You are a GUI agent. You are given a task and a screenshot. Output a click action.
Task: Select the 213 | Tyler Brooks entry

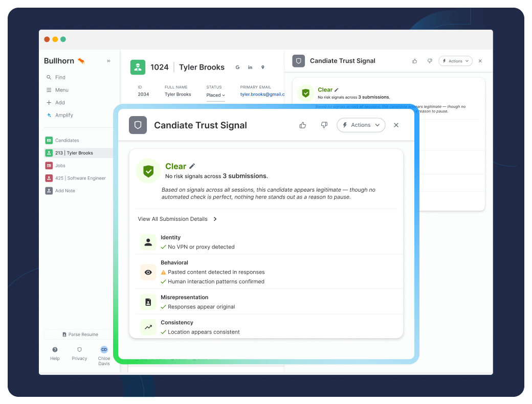coord(78,153)
